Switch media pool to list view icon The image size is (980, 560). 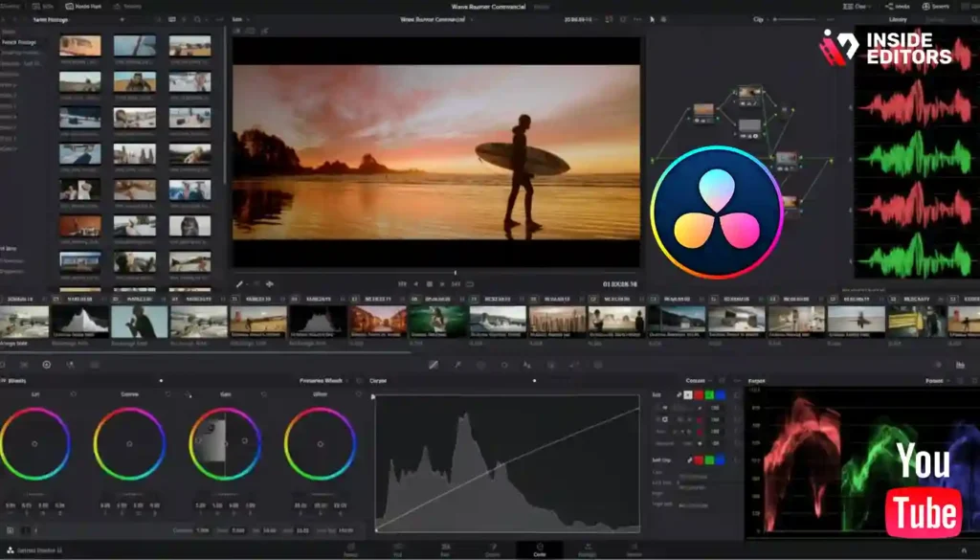coord(185,20)
